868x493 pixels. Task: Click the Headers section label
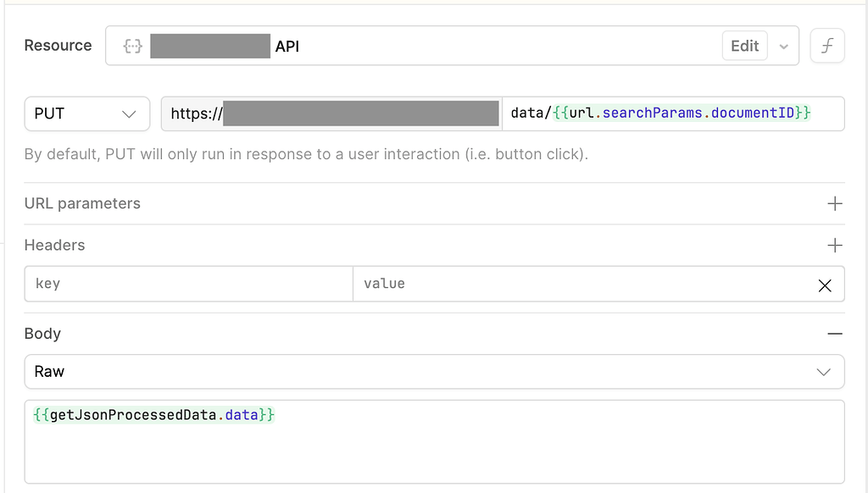[x=55, y=245]
